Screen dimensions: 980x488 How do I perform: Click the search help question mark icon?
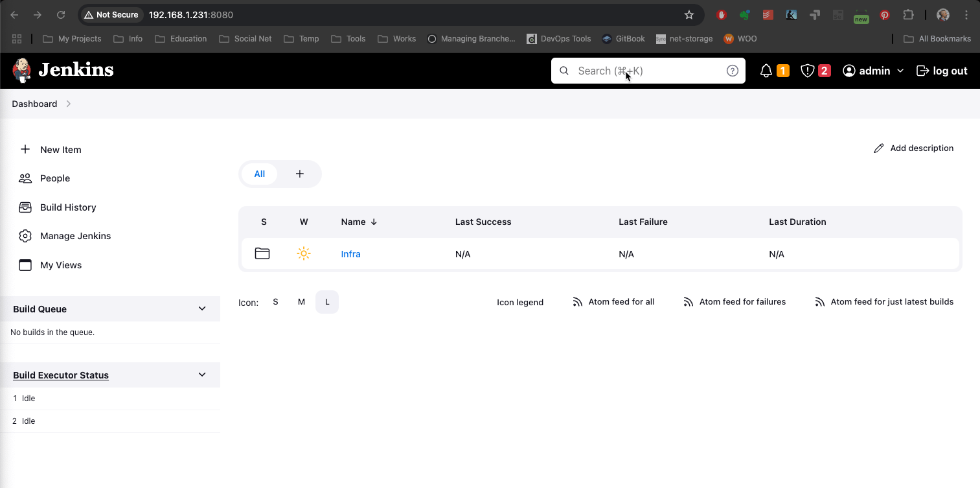pos(732,71)
